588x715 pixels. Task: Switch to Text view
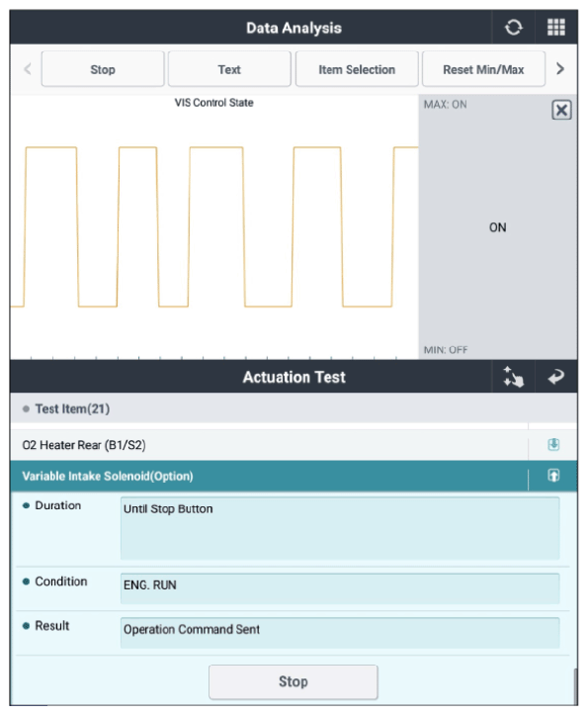click(x=229, y=69)
